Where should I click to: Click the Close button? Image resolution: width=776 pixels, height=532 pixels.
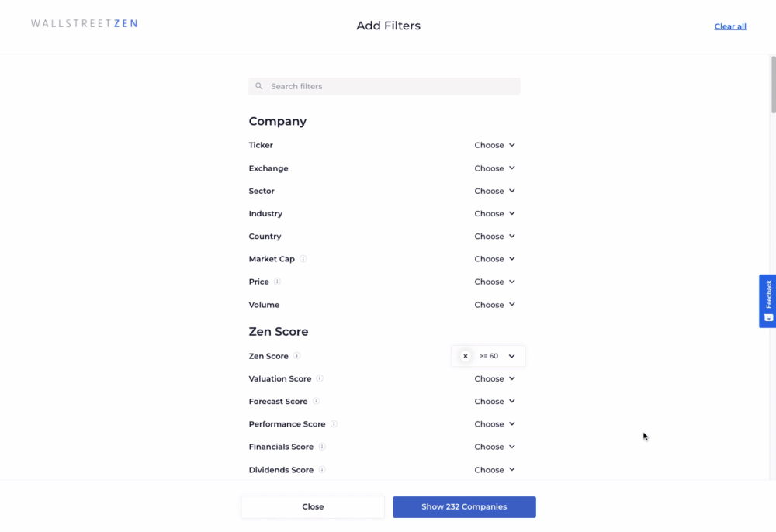[313, 506]
